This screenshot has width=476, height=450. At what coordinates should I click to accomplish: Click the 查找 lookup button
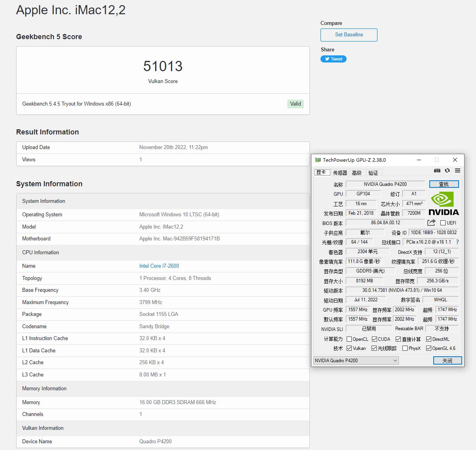tap(444, 184)
